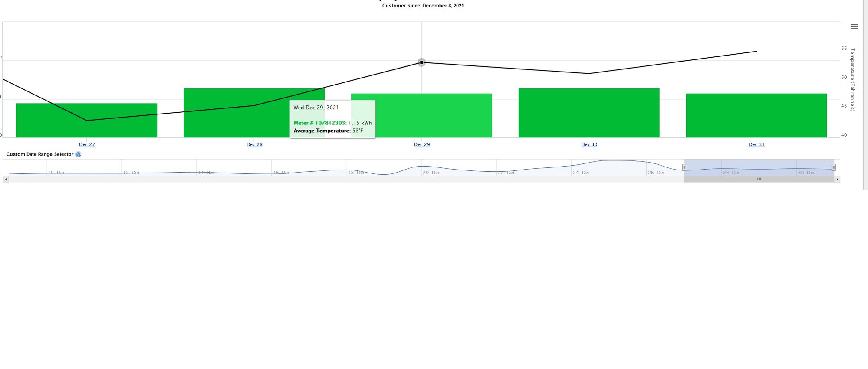Viewport: 868px width, 369px height.
Task: Click 'Customer since: December 8, 2021' text
Action: pos(423,6)
